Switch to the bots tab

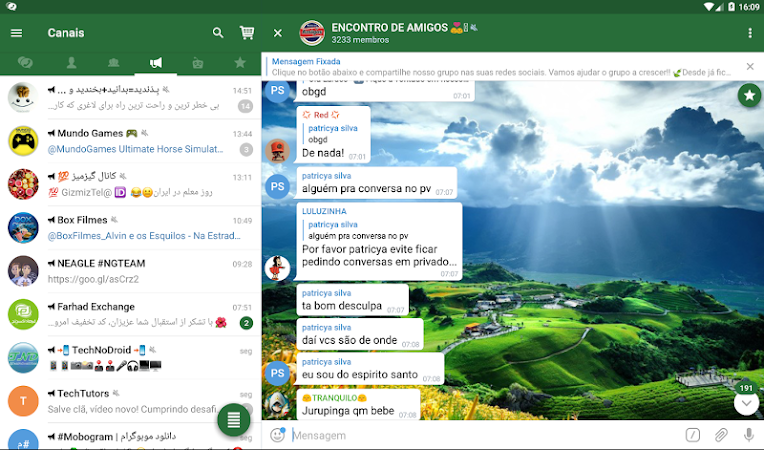(198, 62)
